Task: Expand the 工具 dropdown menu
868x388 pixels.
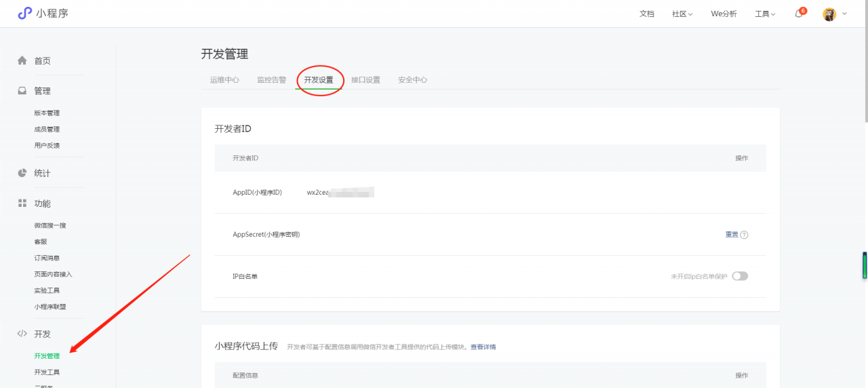Action: click(765, 14)
